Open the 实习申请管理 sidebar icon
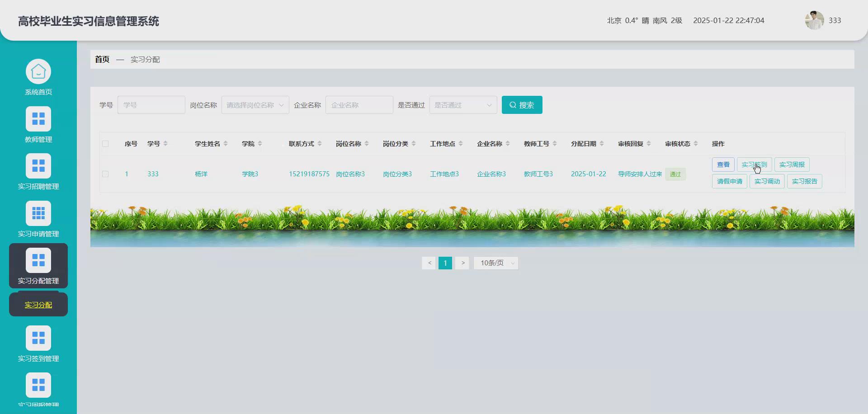The image size is (868, 414). (x=38, y=213)
